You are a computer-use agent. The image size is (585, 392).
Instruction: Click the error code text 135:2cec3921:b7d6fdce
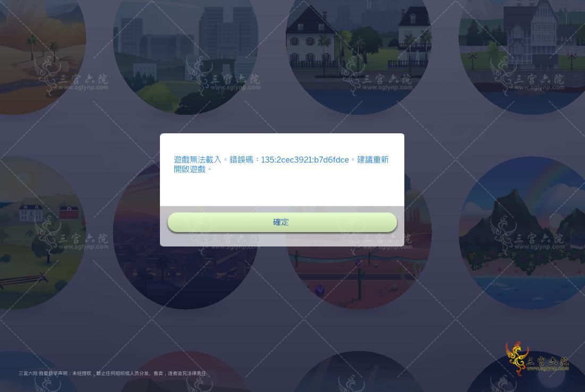click(x=305, y=160)
